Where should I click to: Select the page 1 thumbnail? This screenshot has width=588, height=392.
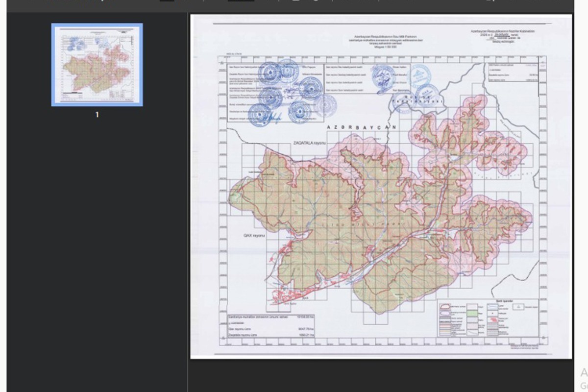click(97, 65)
